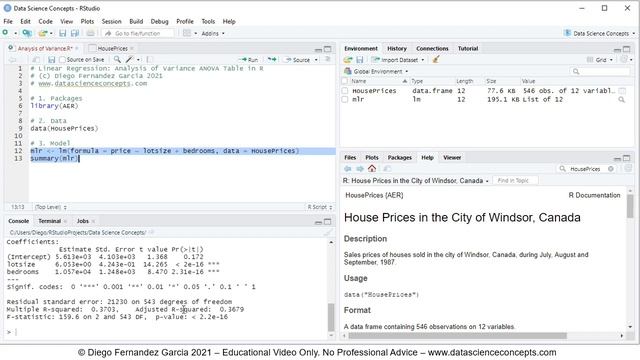Click the Source button
Viewport: 640px width, 360px height.
298,60
